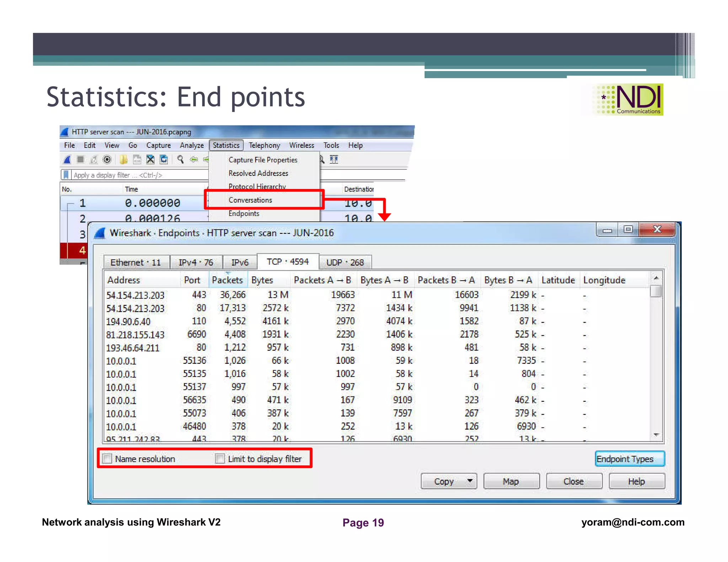The image size is (728, 562).
Task: Choose Capture File Properties menu entry
Action: coord(263,160)
